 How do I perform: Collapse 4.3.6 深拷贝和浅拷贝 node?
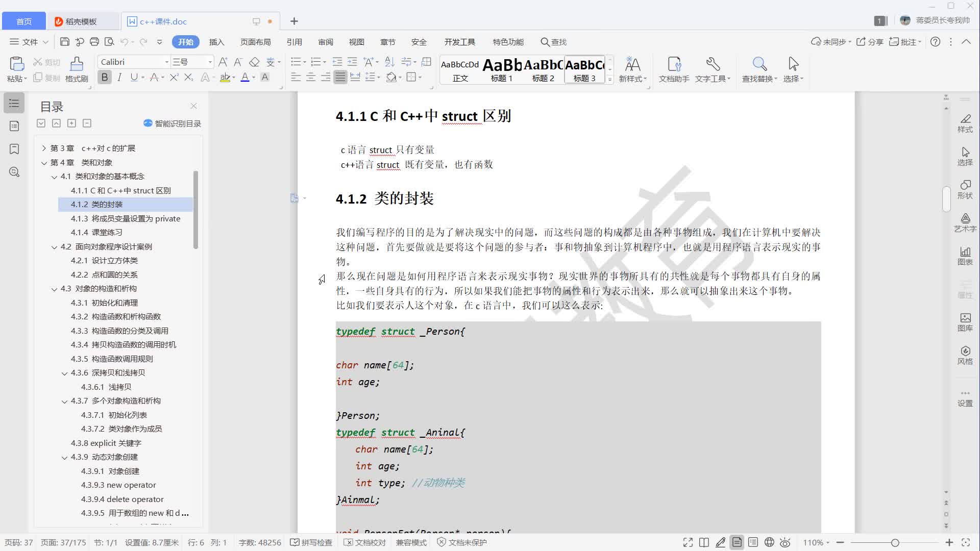[64, 373]
